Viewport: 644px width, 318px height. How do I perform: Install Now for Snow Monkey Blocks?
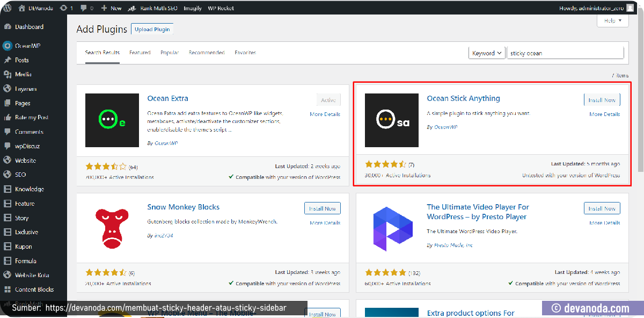click(x=323, y=208)
